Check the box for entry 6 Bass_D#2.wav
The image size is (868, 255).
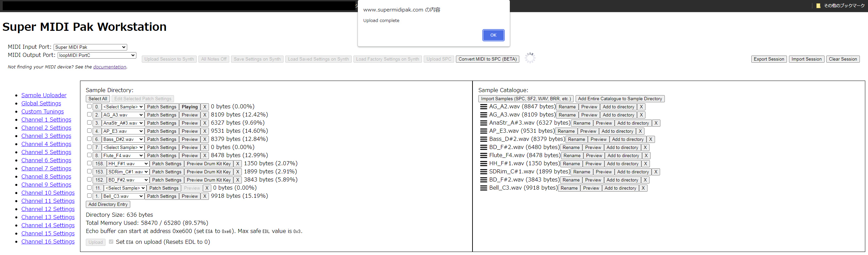click(89, 139)
